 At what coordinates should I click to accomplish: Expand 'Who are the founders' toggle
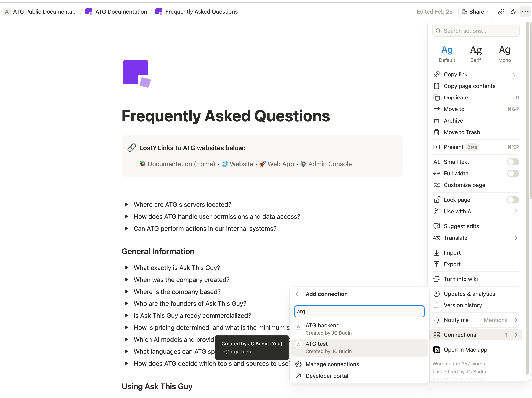[x=126, y=303]
